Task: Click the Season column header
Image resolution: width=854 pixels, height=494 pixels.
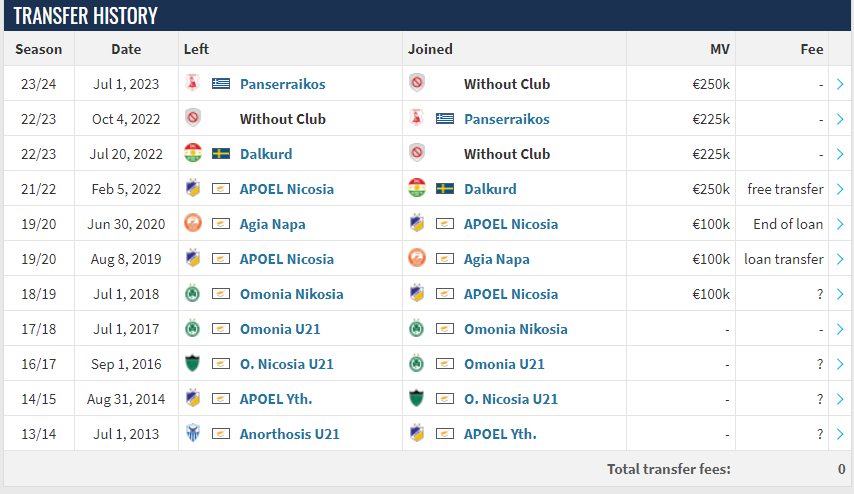Action: [39, 49]
